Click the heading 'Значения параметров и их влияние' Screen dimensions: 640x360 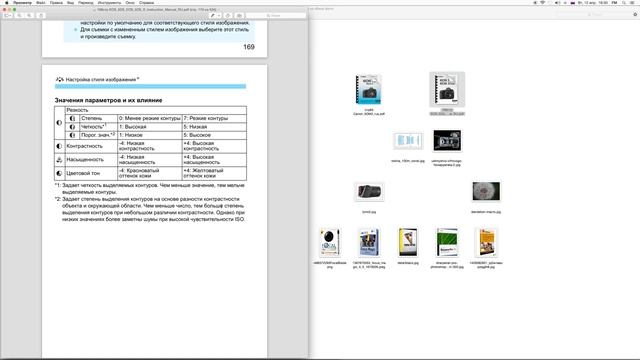click(109, 100)
